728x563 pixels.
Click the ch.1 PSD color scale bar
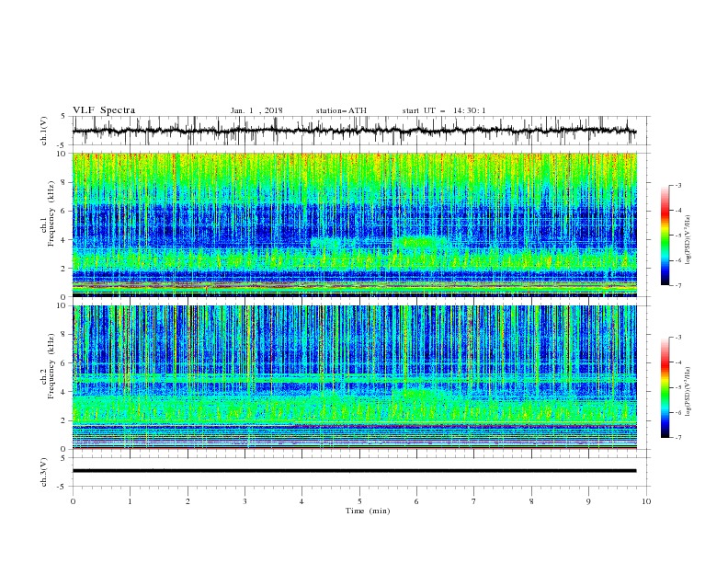tap(665, 235)
